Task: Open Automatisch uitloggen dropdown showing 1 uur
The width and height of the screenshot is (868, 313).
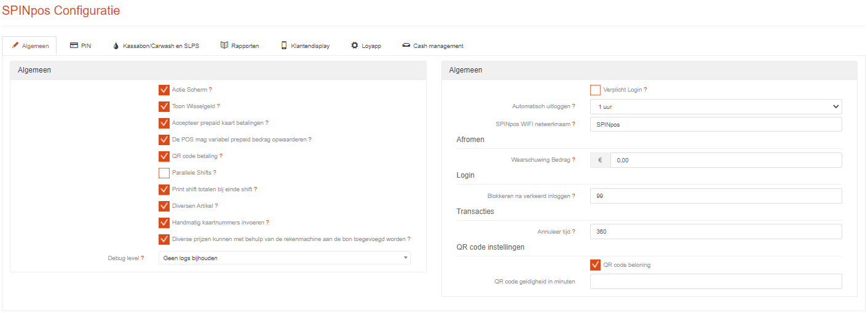Action: tap(716, 106)
